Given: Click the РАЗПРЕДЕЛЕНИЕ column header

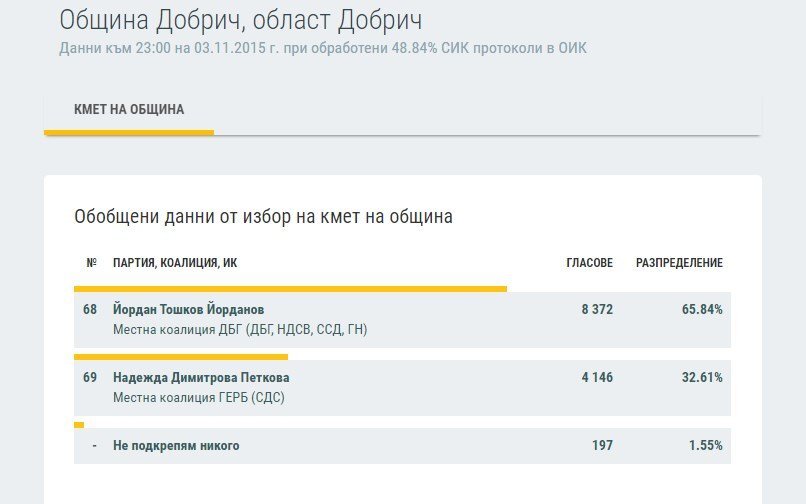Looking at the screenshot, I should tap(679, 263).
